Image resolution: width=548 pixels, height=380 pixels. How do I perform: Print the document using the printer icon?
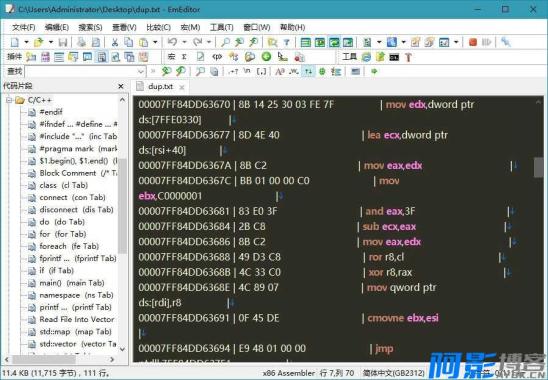(x=81, y=42)
